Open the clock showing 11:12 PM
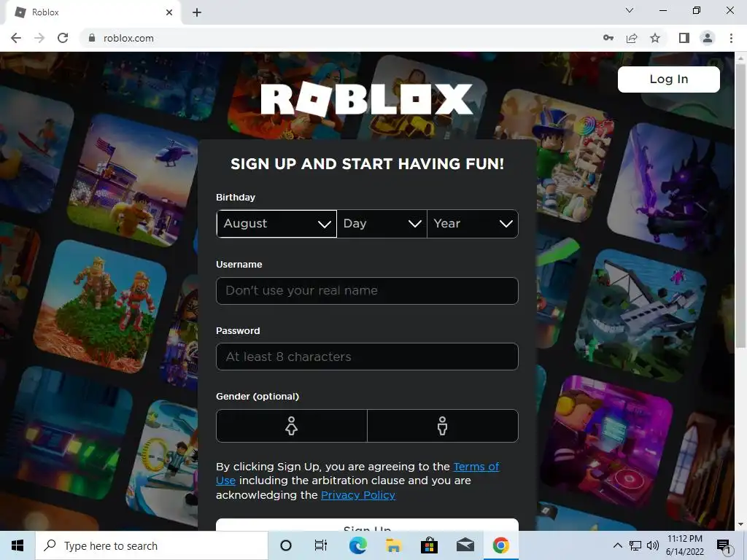 [x=684, y=545]
